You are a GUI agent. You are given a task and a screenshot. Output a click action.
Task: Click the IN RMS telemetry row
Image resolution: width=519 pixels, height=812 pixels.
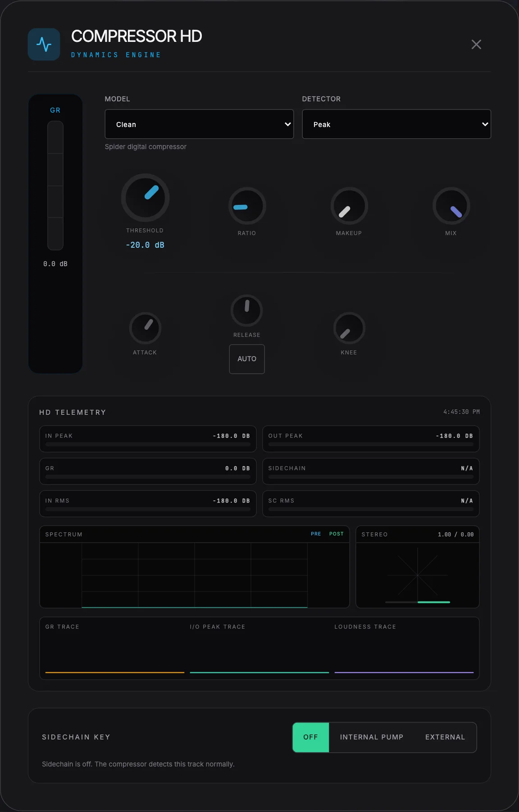point(148,504)
